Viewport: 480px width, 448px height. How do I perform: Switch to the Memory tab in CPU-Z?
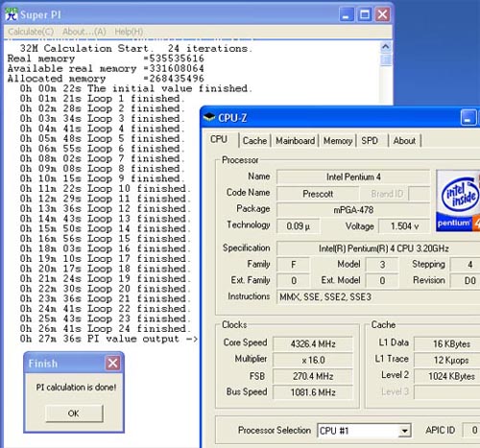[x=338, y=141]
